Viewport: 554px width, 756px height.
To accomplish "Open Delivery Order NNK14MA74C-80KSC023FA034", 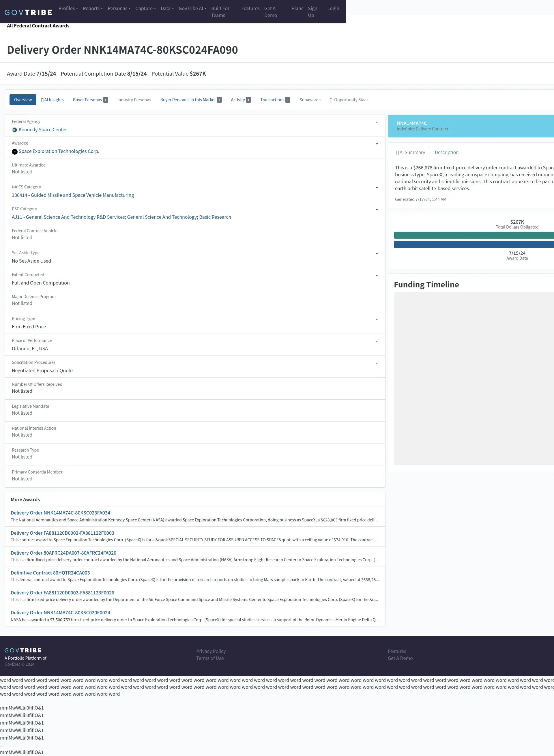I will [x=60, y=513].
